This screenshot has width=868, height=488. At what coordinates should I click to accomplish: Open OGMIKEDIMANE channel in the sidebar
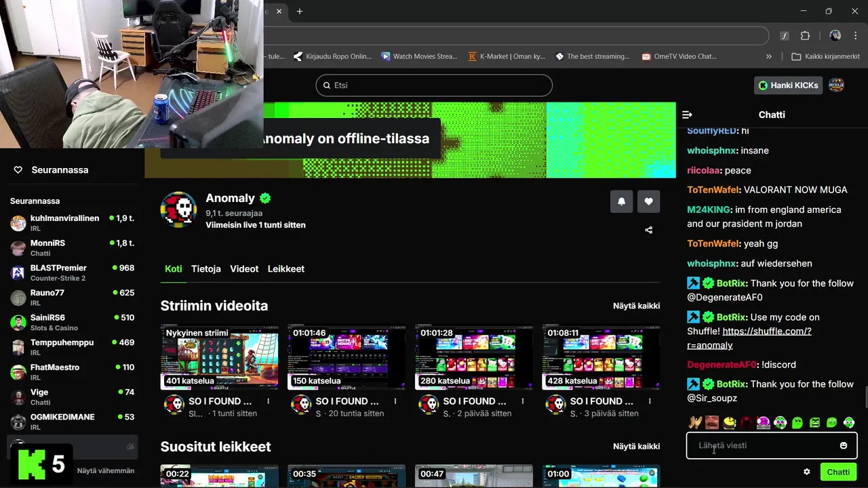tap(72, 422)
